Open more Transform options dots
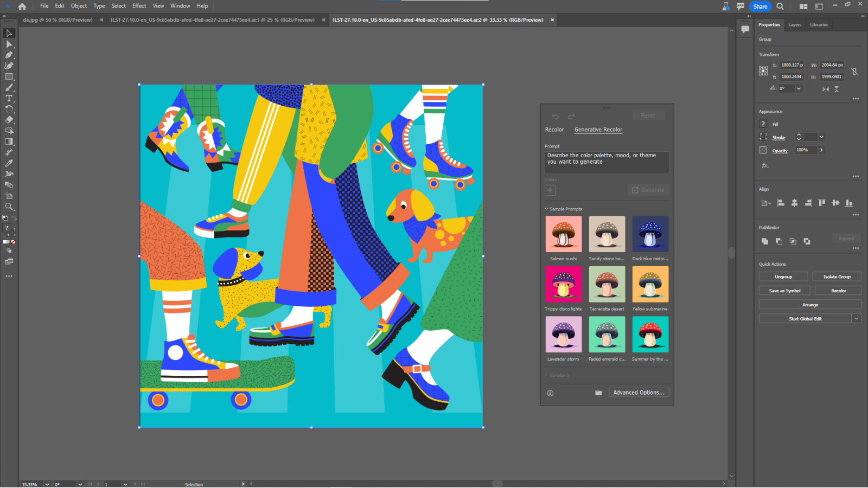The height and width of the screenshot is (488, 868). (856, 99)
